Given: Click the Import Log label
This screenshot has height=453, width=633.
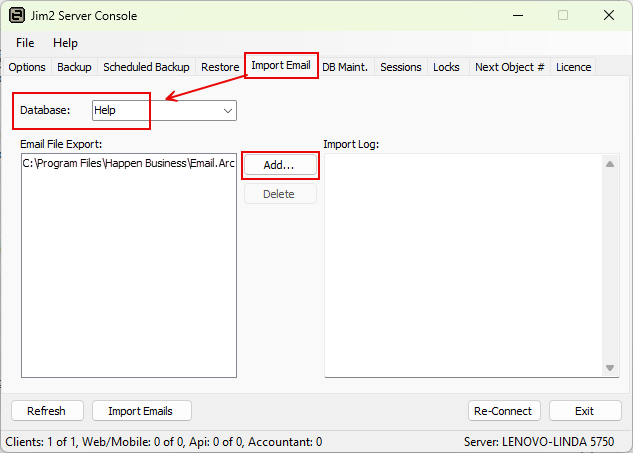Looking at the screenshot, I should [x=351, y=145].
